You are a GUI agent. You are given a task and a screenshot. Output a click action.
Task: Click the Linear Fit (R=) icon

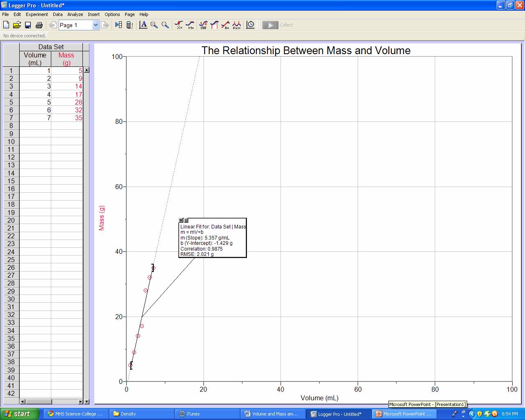click(225, 25)
